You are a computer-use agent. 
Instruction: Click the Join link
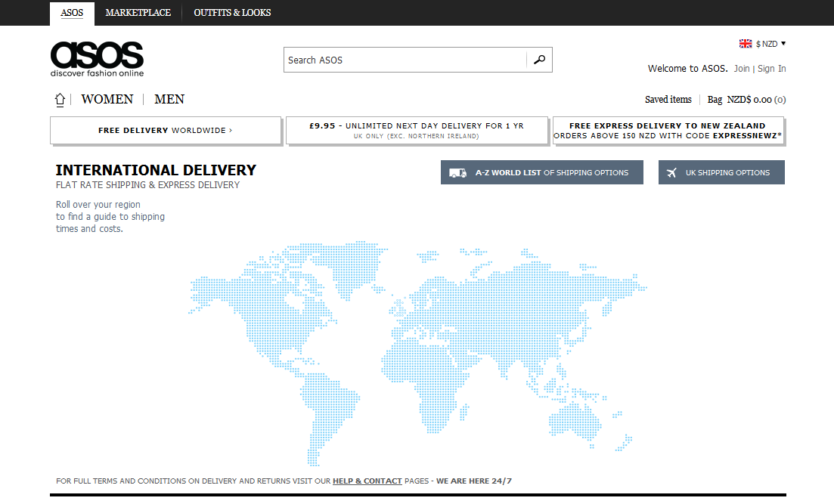point(742,69)
